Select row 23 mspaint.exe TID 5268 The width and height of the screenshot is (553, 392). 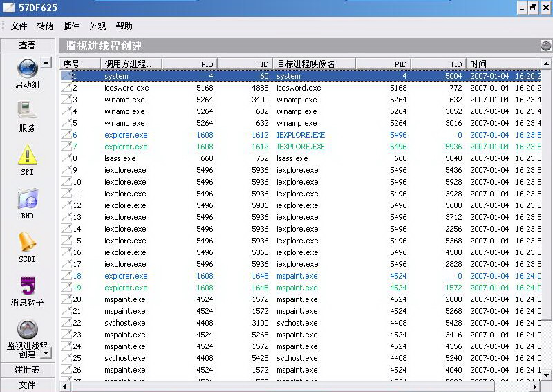(300, 335)
